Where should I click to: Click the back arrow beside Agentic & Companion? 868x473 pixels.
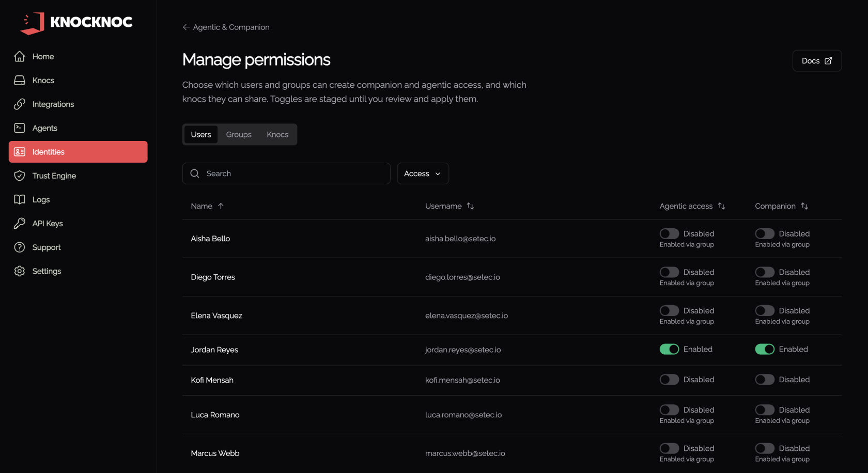pyautogui.click(x=187, y=27)
